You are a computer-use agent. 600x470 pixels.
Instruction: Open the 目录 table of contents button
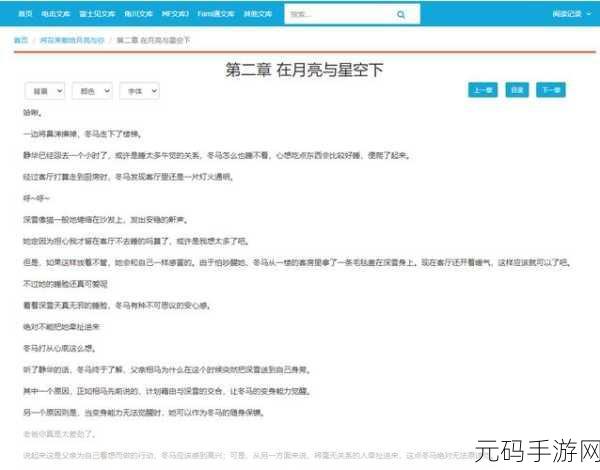pyautogui.click(x=517, y=90)
